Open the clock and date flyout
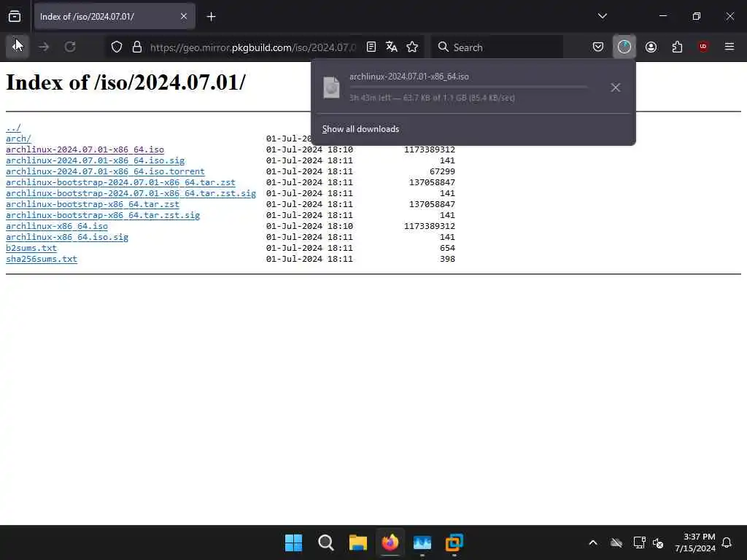This screenshot has width=747, height=560. (x=695, y=542)
